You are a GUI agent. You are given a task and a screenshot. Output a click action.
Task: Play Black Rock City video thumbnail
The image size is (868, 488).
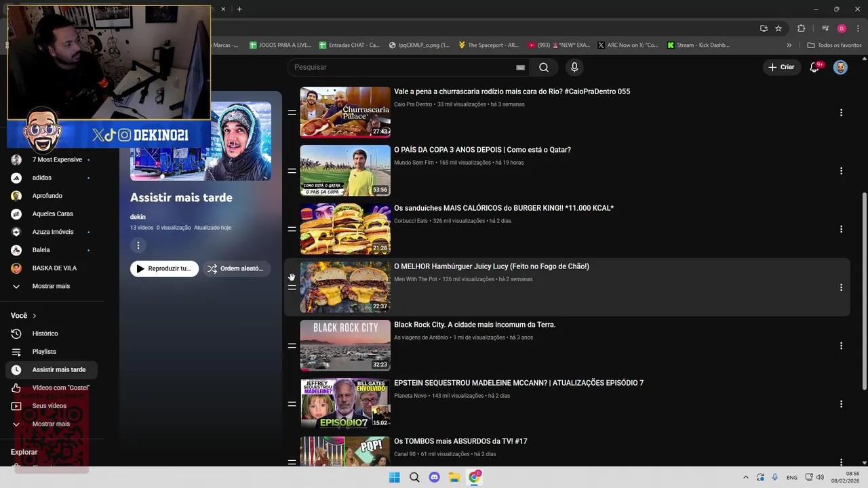pos(345,346)
